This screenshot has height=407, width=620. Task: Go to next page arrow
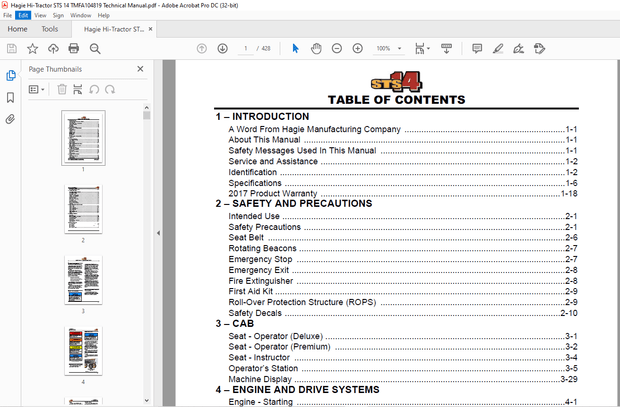click(x=223, y=49)
